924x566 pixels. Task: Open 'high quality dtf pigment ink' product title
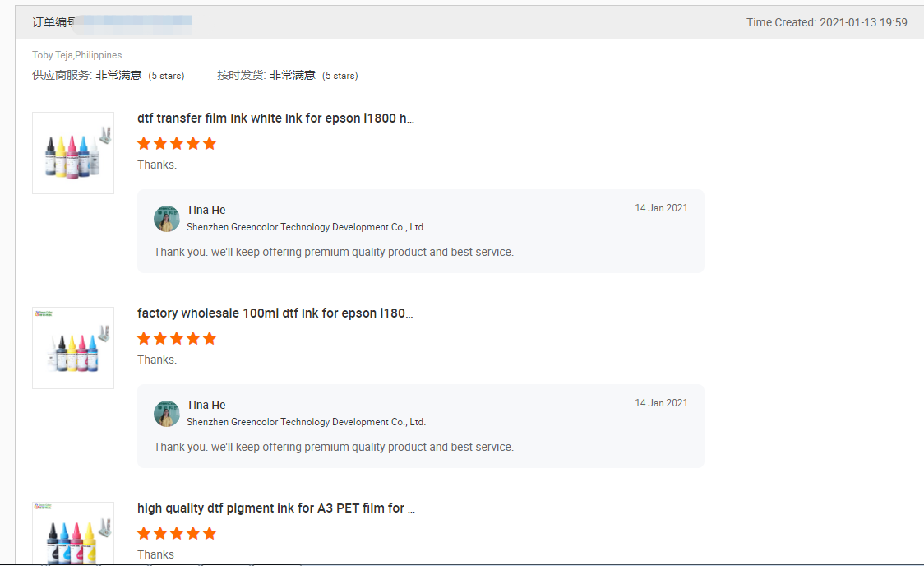click(276, 508)
